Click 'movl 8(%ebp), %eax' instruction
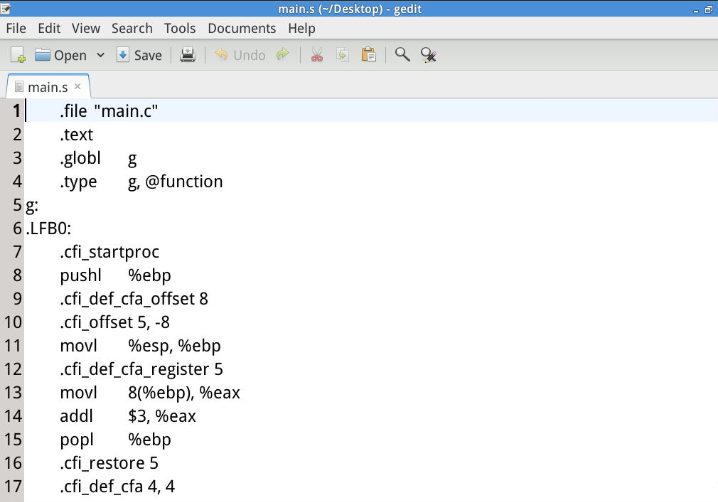 click(x=150, y=393)
